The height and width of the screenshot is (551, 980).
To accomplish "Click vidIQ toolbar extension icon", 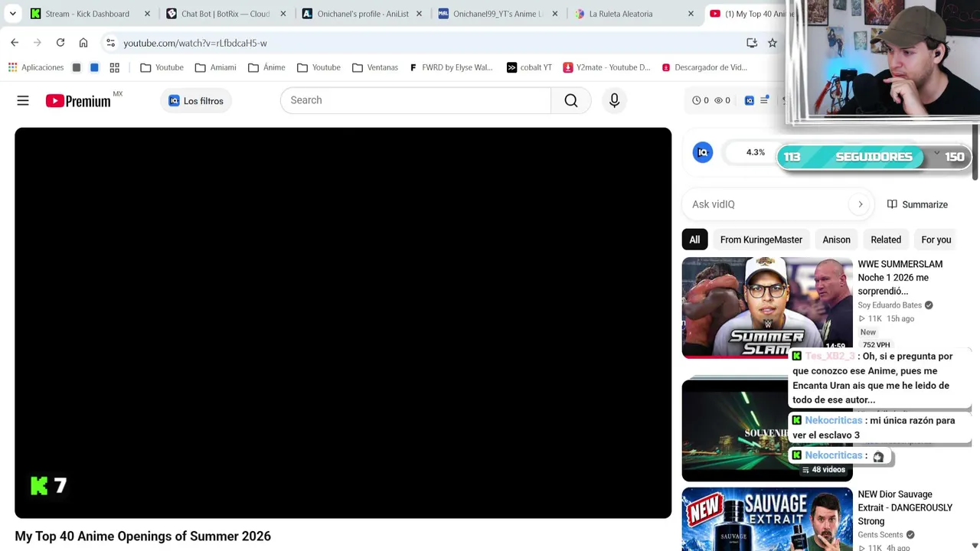I will point(750,100).
